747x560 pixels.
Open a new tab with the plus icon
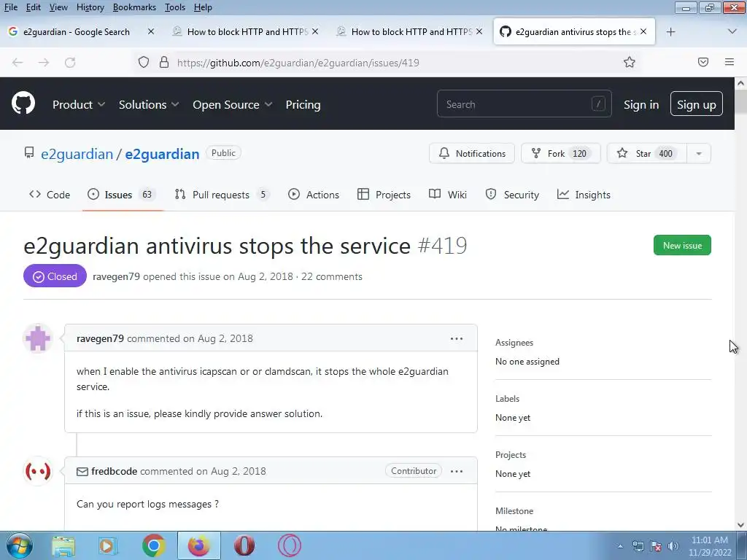click(671, 32)
